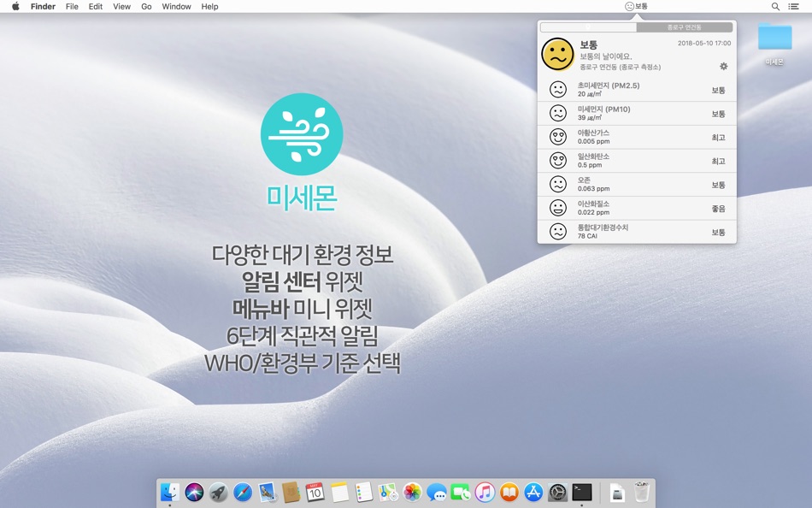Click the 오존 label
Image resolution: width=812 pixels, height=508 pixels.
(x=584, y=180)
